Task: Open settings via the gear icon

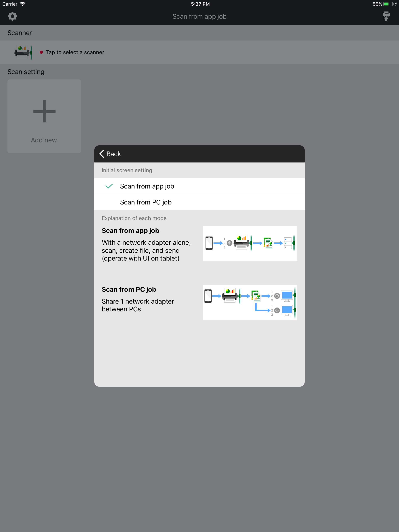Action: click(12, 16)
